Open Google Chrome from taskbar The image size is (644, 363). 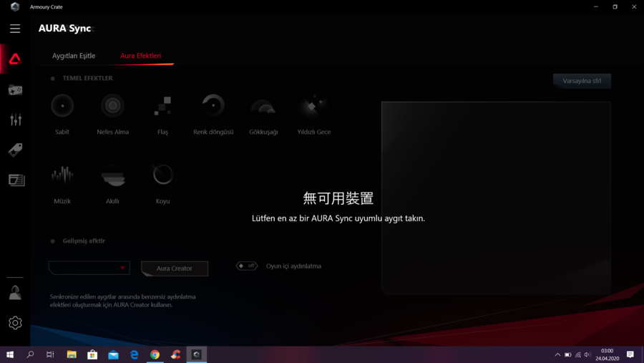[x=155, y=354]
